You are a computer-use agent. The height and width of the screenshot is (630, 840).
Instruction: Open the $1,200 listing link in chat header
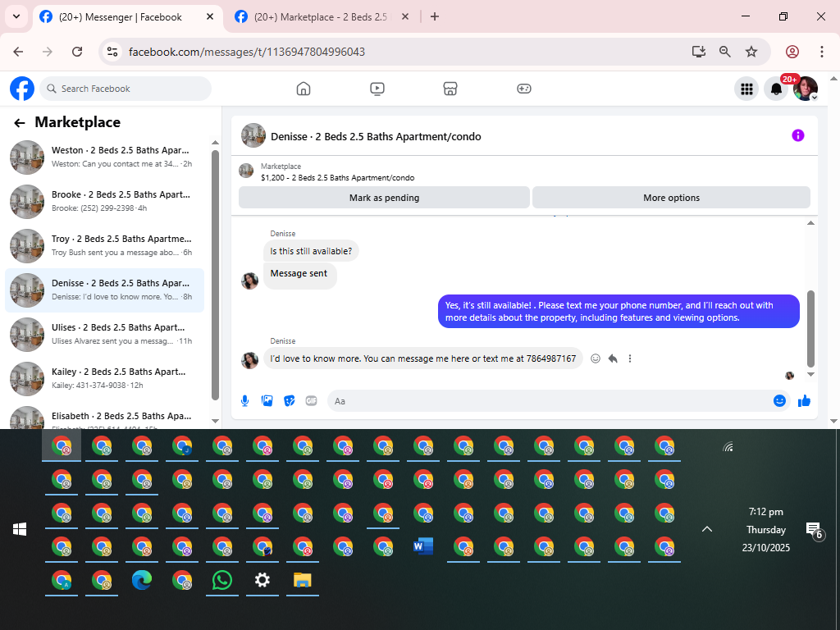click(337, 177)
